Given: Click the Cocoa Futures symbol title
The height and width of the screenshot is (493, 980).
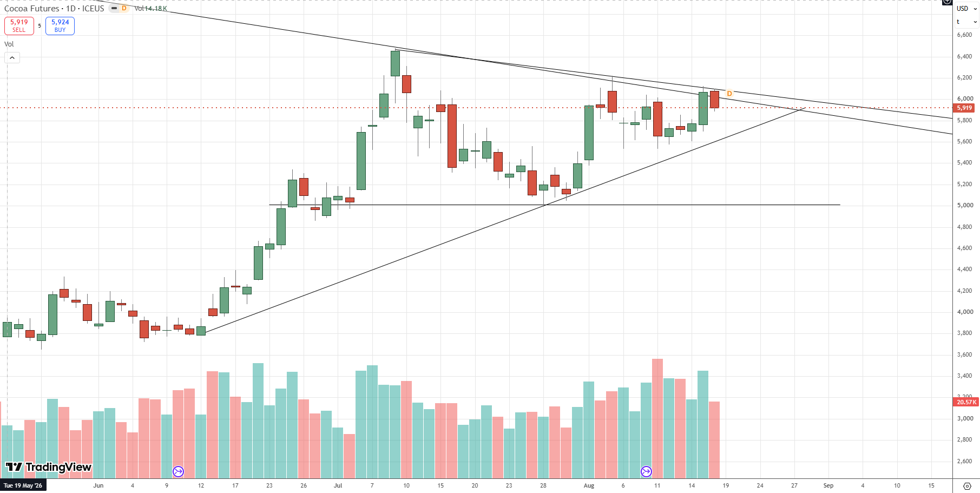Looking at the screenshot, I should (x=31, y=8).
